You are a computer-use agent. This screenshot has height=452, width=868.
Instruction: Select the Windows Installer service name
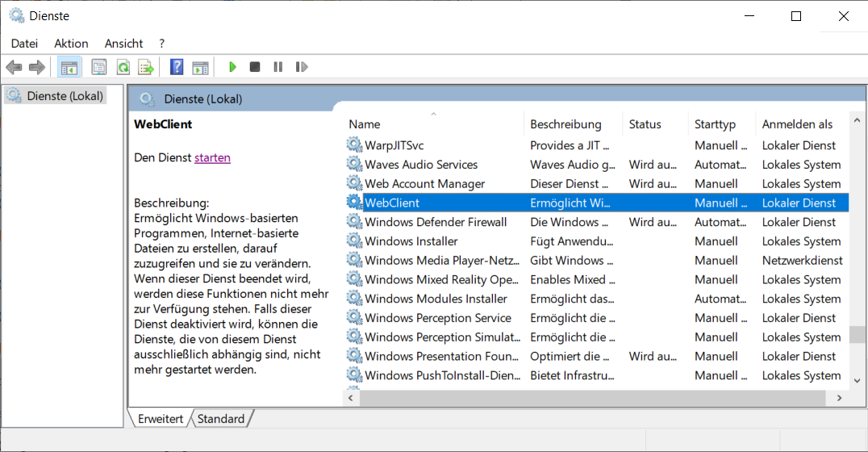click(x=411, y=241)
